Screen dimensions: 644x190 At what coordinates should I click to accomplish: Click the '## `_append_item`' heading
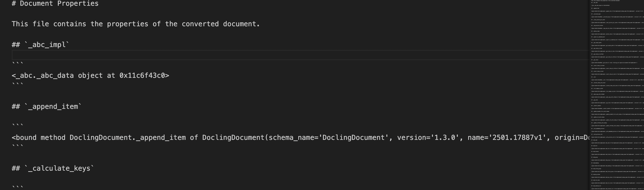point(47,107)
